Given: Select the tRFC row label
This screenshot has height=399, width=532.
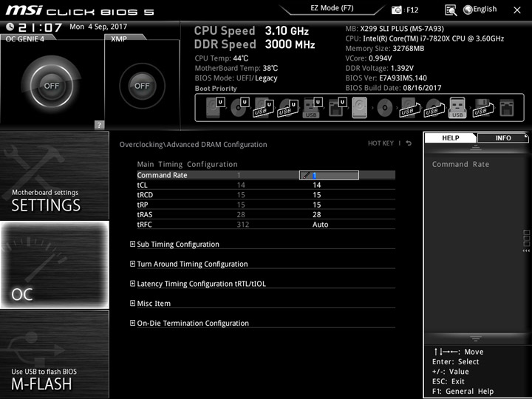Looking at the screenshot, I should [x=144, y=225].
